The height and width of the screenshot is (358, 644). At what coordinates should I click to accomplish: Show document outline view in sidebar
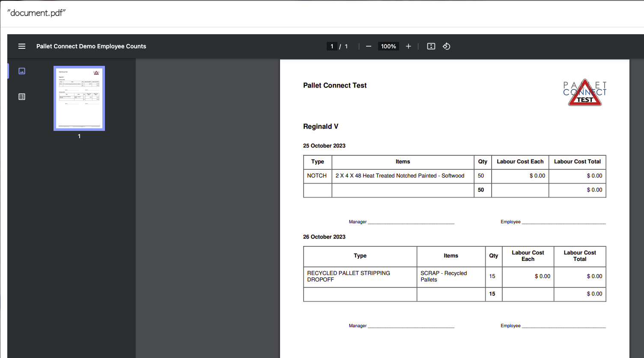coord(22,97)
